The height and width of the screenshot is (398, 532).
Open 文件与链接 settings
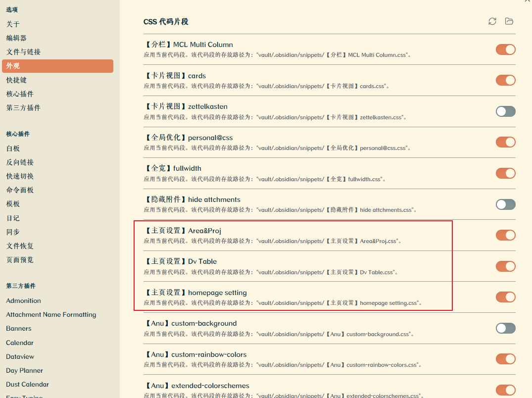tap(58, 52)
